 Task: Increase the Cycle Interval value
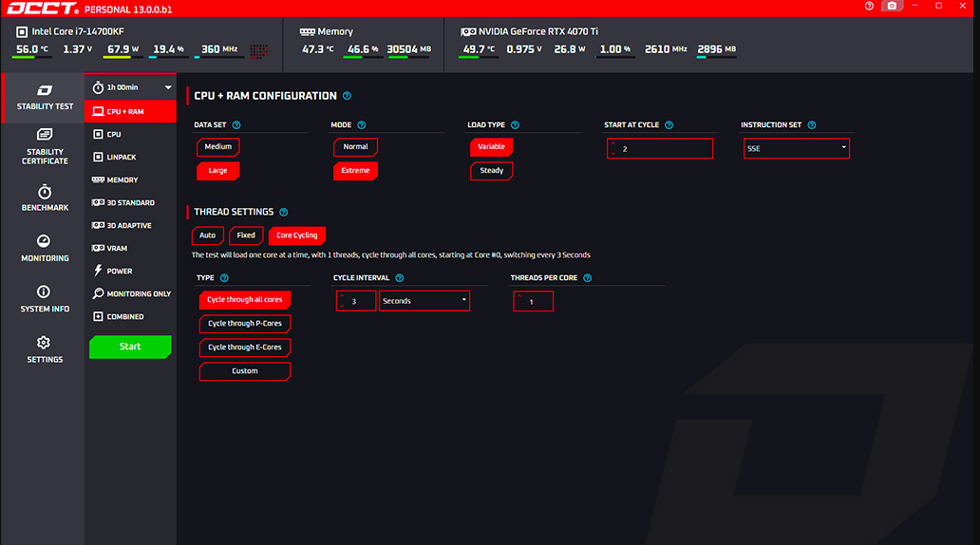(342, 296)
